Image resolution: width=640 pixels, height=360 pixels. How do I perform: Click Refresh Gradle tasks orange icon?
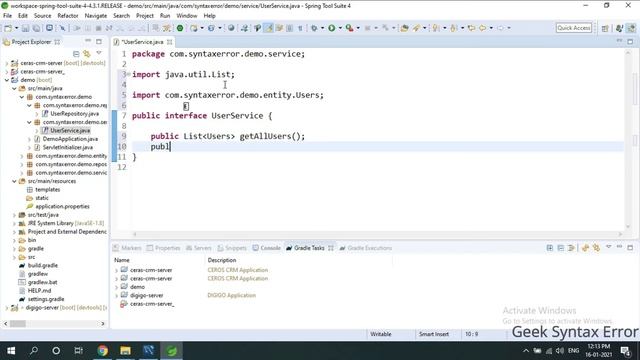[585, 248]
